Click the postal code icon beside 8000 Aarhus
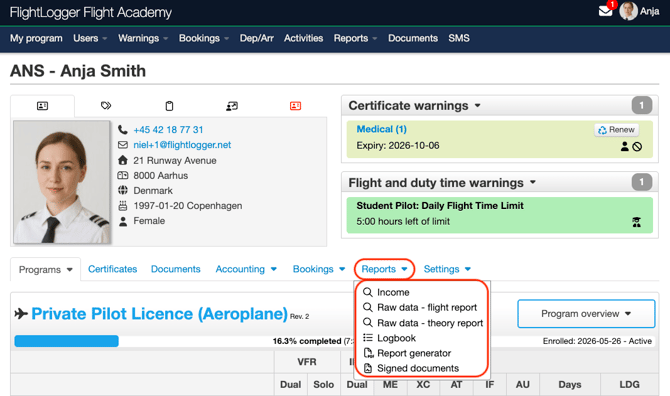The width and height of the screenshot is (670, 396). 123,175
